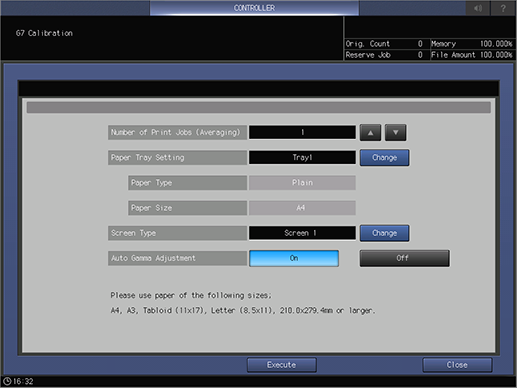This screenshot has width=517, height=388.
Task: Click the speaker volume icon
Action: click(478, 8)
